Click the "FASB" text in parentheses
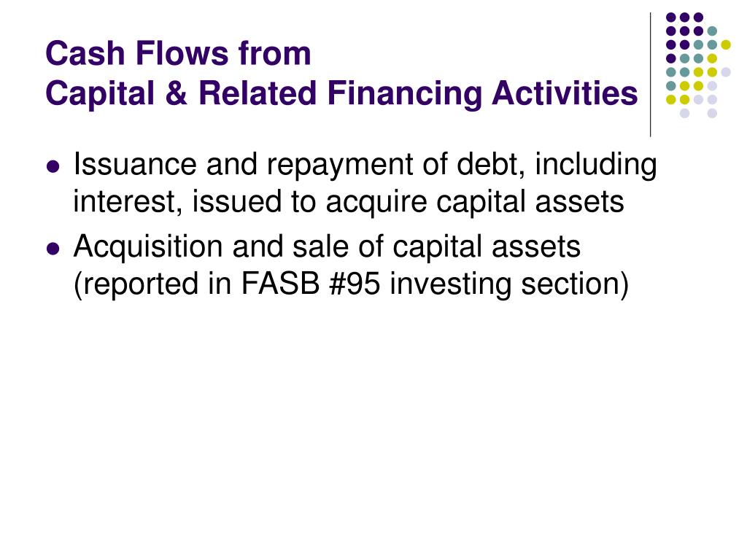747x560 pixels. point(280,284)
